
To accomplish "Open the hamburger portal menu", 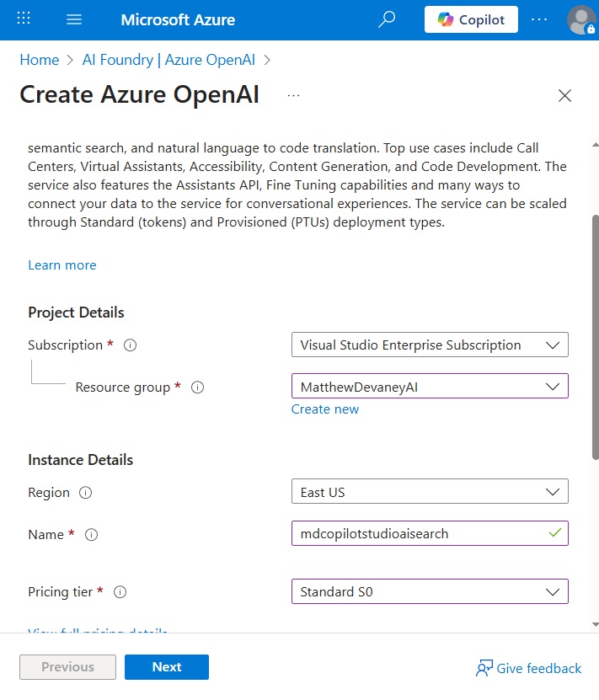I will click(74, 19).
